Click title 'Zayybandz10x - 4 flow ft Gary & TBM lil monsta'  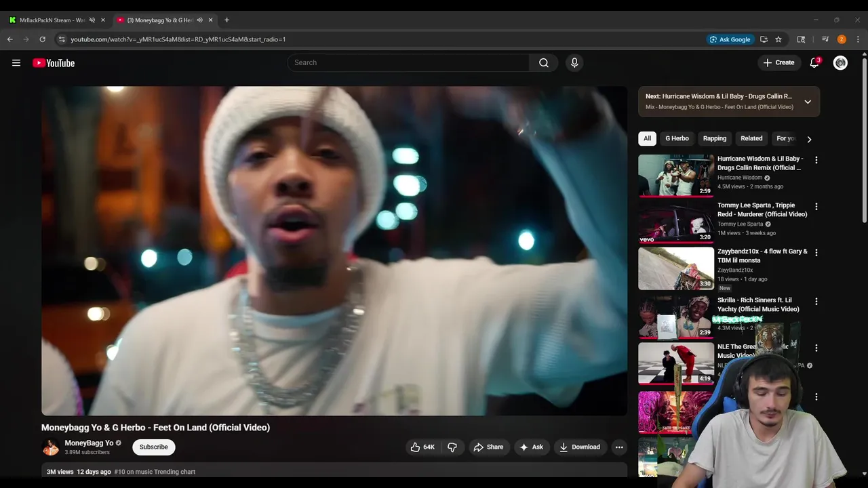[x=762, y=256]
